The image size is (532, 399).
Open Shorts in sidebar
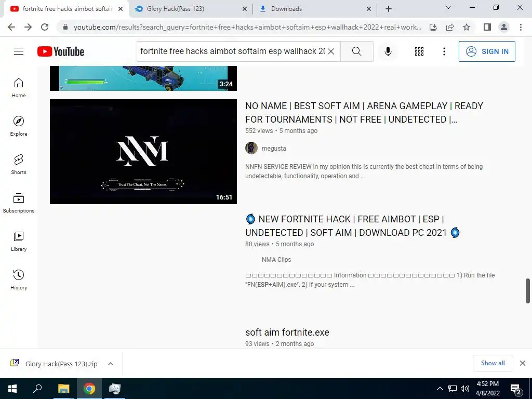tap(19, 165)
